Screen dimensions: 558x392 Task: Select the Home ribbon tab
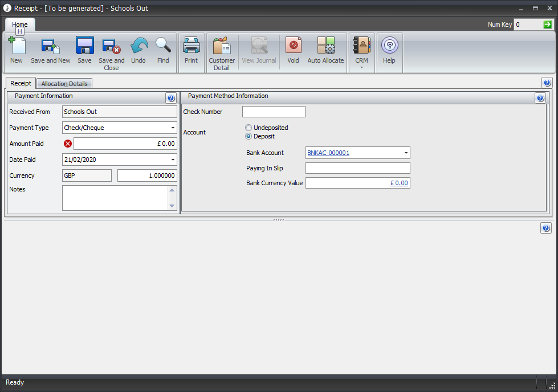pos(20,24)
